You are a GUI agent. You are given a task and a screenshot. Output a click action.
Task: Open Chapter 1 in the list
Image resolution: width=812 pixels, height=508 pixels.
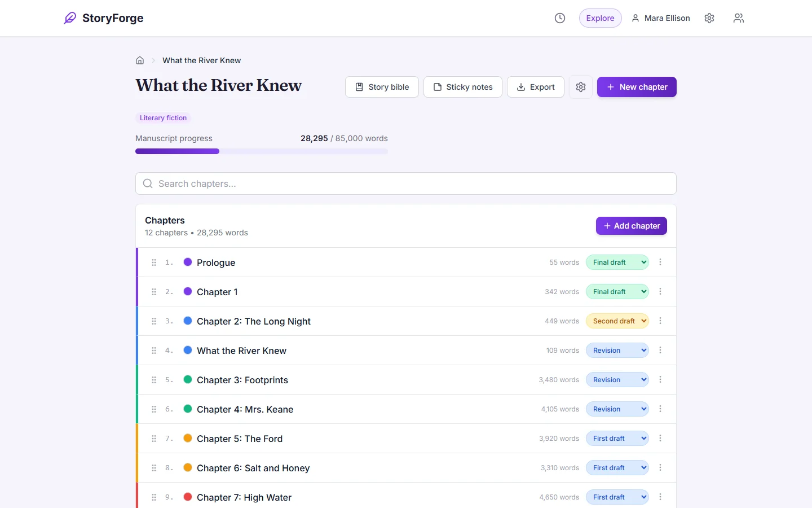click(217, 292)
